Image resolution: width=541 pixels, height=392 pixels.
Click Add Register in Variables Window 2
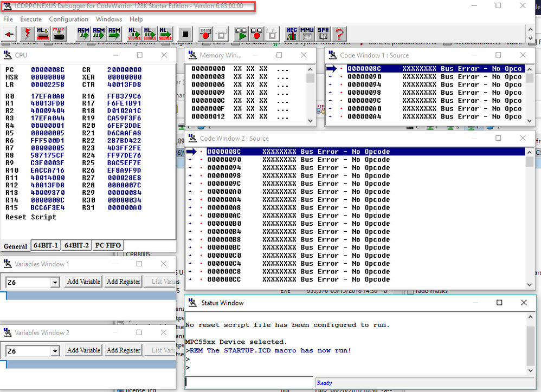point(124,350)
